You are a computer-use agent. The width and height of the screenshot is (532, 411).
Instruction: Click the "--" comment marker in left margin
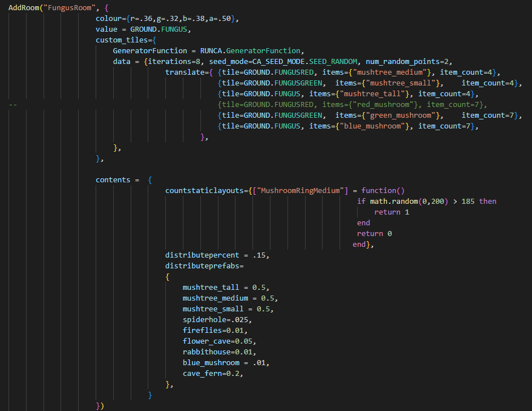click(12, 105)
